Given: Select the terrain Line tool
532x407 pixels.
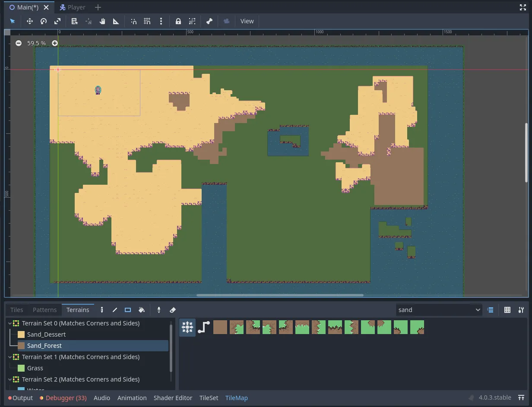Looking at the screenshot, I should pos(115,310).
